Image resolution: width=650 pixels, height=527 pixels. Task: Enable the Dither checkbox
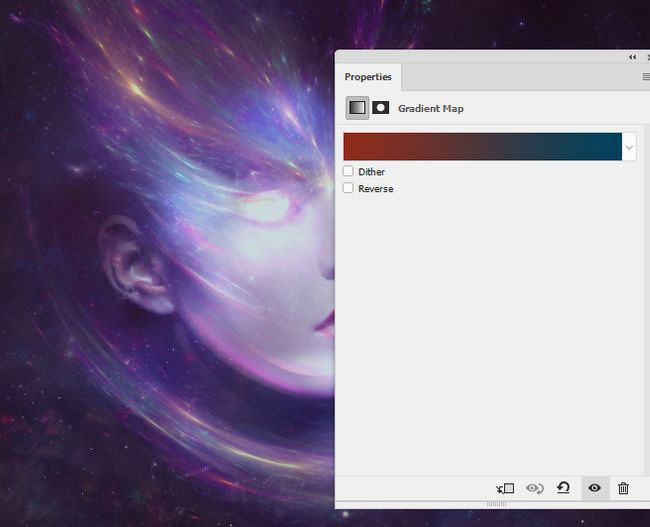tap(348, 171)
